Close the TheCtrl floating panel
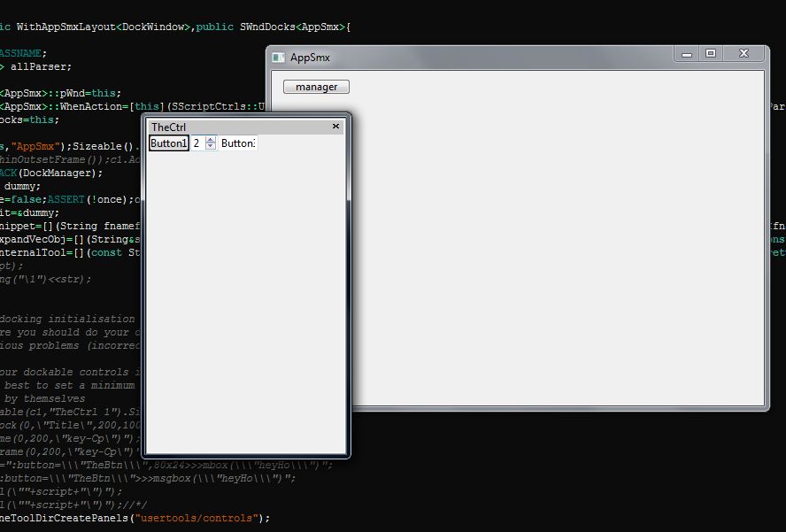Screen dimensions: 786x532 point(335,127)
